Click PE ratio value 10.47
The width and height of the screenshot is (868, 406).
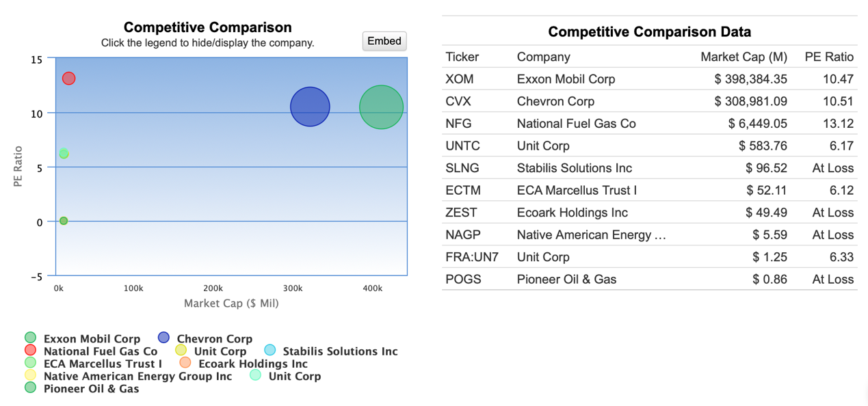point(838,79)
